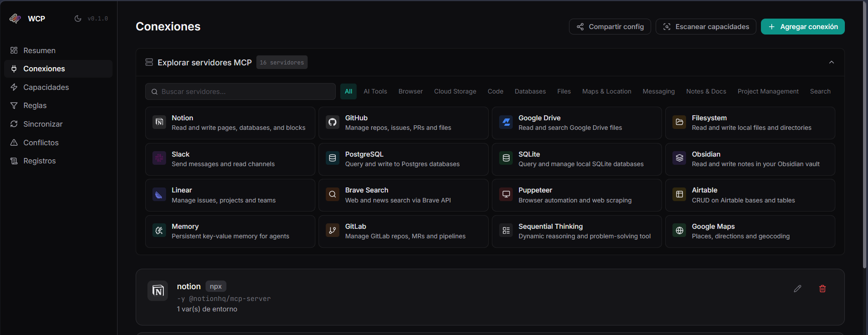Click the Slack server icon
Viewport: 868px width, 335px height.
(159, 158)
